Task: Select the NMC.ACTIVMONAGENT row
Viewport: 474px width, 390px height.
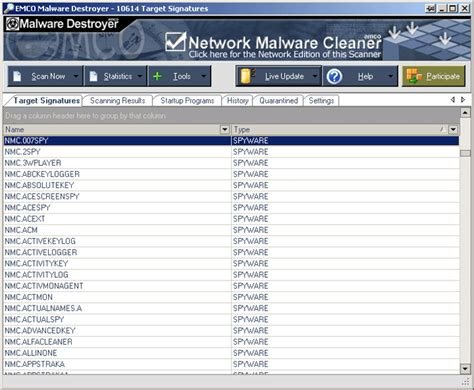Action: [231, 286]
